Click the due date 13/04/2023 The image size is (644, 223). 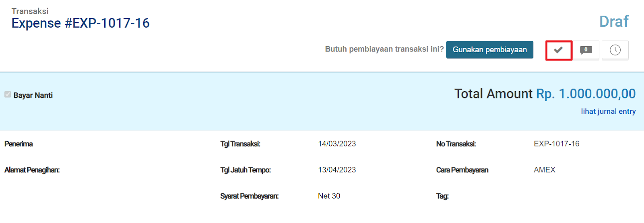[337, 170]
